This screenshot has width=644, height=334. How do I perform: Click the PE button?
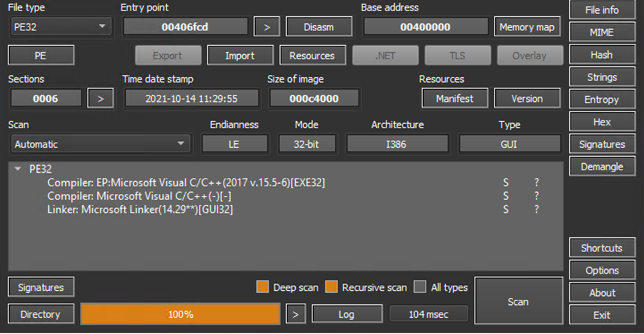(41, 55)
